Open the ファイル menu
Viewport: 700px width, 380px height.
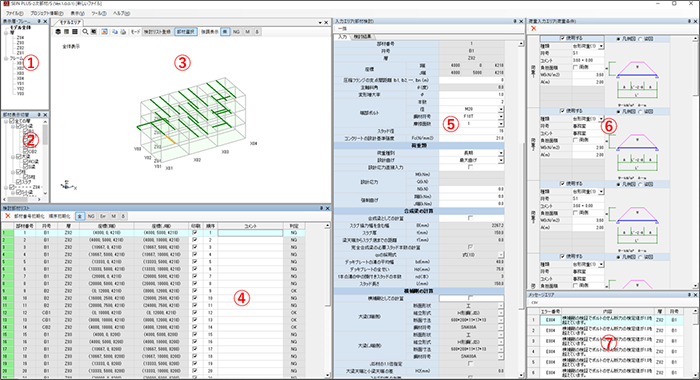(x=15, y=13)
